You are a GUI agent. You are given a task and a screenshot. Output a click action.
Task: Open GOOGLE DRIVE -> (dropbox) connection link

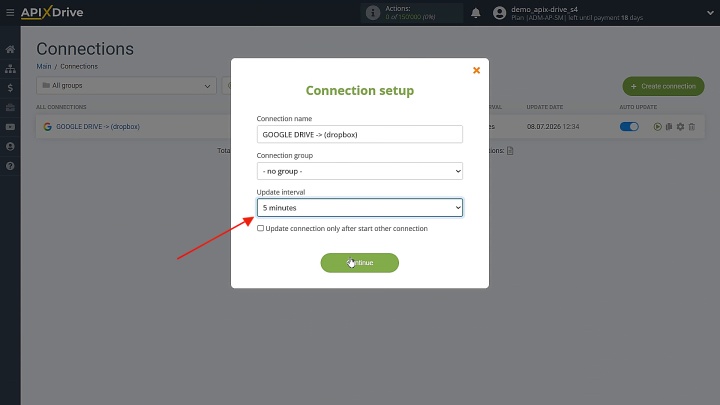coord(98,127)
